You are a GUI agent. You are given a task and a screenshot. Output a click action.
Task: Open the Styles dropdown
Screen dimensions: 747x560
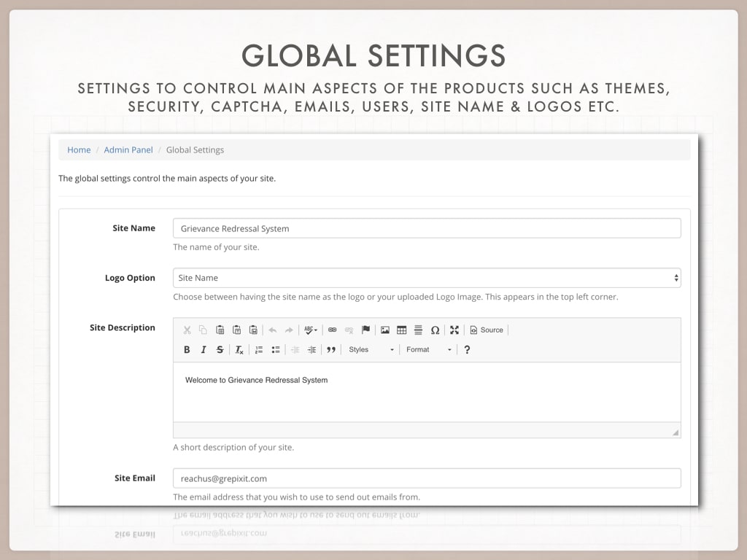pyautogui.click(x=371, y=349)
